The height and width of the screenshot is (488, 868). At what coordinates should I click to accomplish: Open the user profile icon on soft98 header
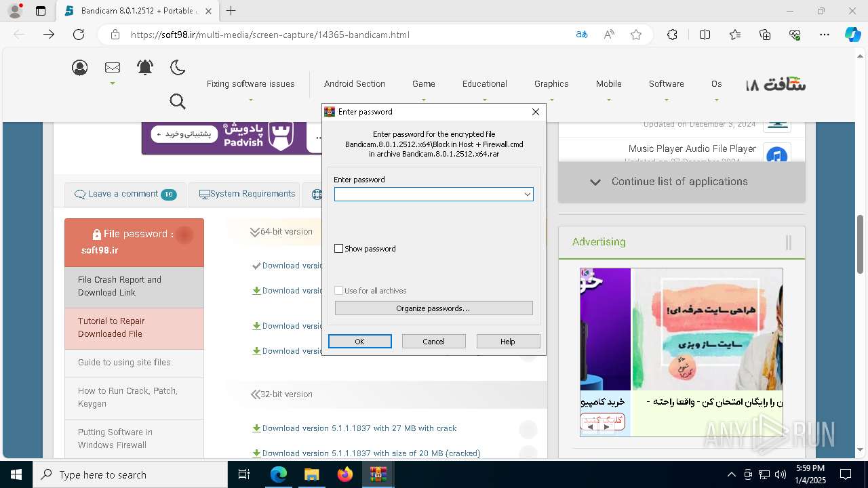tap(80, 67)
